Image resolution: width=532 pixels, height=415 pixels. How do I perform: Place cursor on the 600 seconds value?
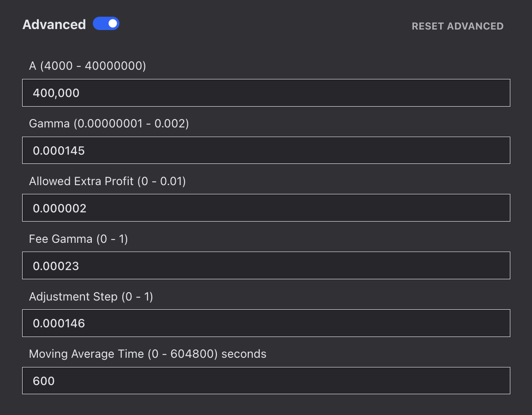coord(44,381)
